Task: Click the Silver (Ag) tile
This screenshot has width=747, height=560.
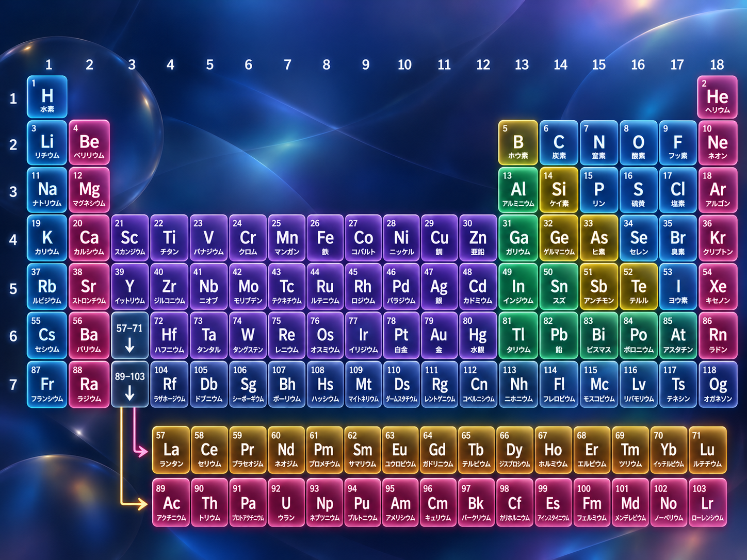Action: coord(439,286)
